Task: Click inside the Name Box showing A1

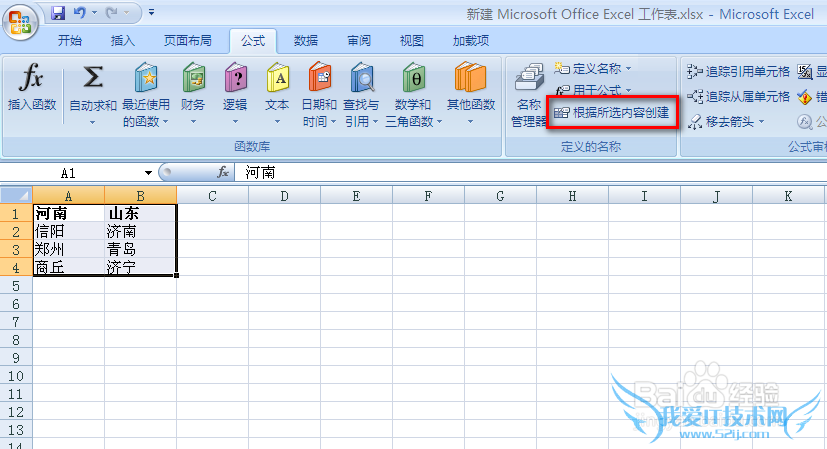Action: click(71, 173)
